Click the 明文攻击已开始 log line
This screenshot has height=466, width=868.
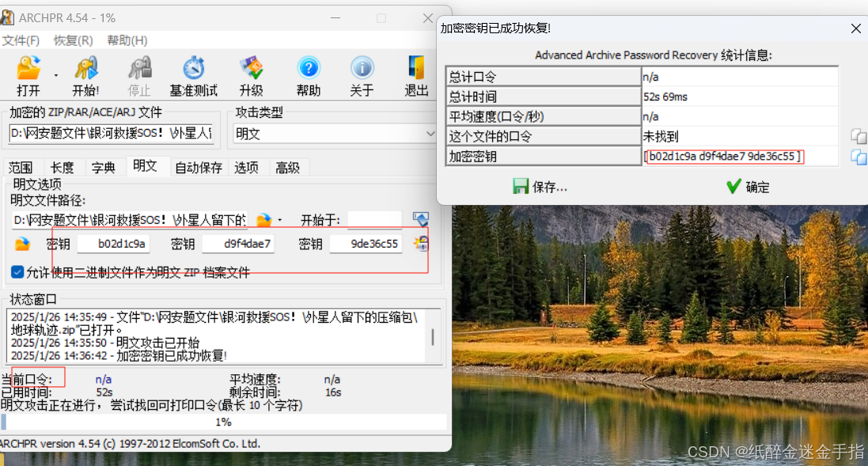coord(105,343)
